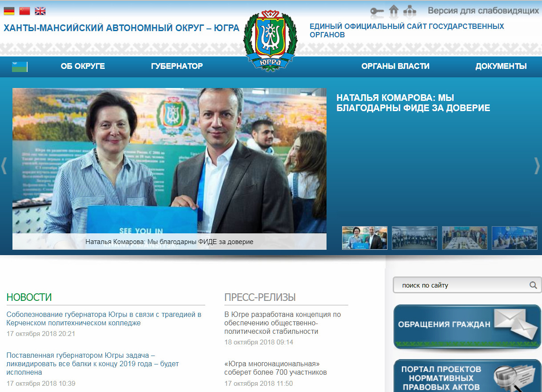
Task: Click the magnifier search icon
Action: click(x=533, y=285)
